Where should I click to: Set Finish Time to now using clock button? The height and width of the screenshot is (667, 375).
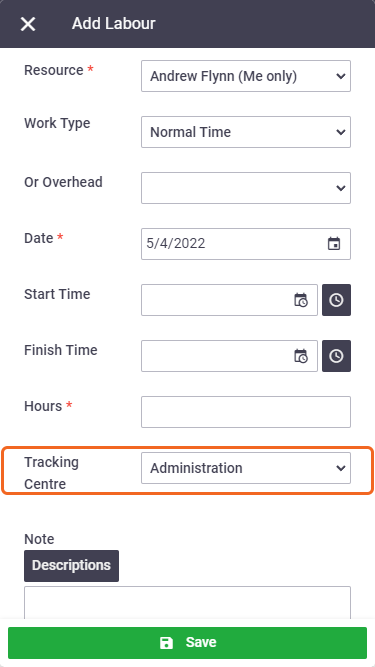click(x=336, y=356)
